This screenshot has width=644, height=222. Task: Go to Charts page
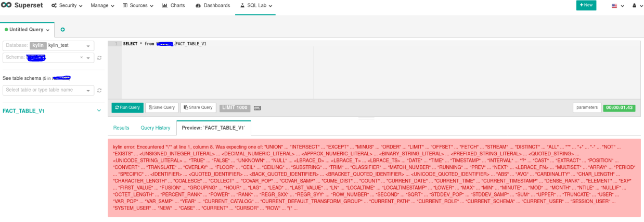[173, 5]
